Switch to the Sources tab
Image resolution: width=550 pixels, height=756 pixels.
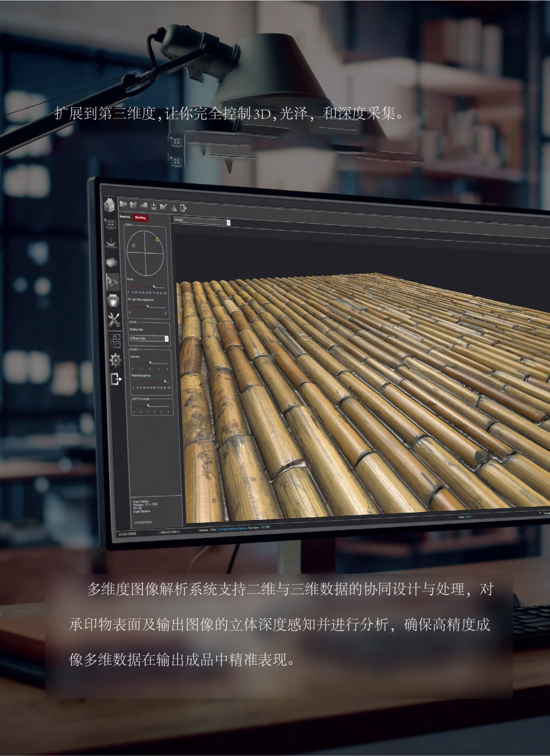(x=125, y=217)
